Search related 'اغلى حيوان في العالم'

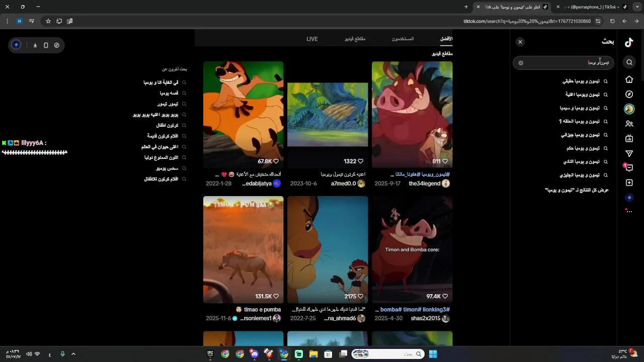coord(159,147)
